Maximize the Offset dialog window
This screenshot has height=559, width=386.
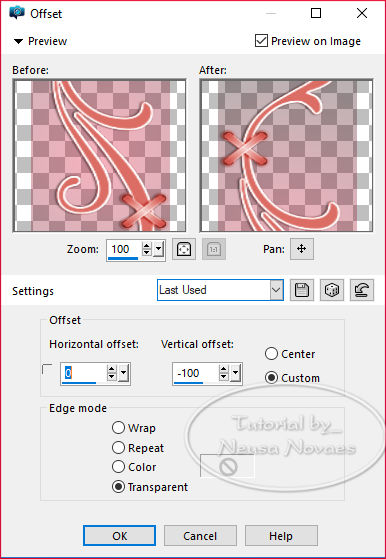316,13
